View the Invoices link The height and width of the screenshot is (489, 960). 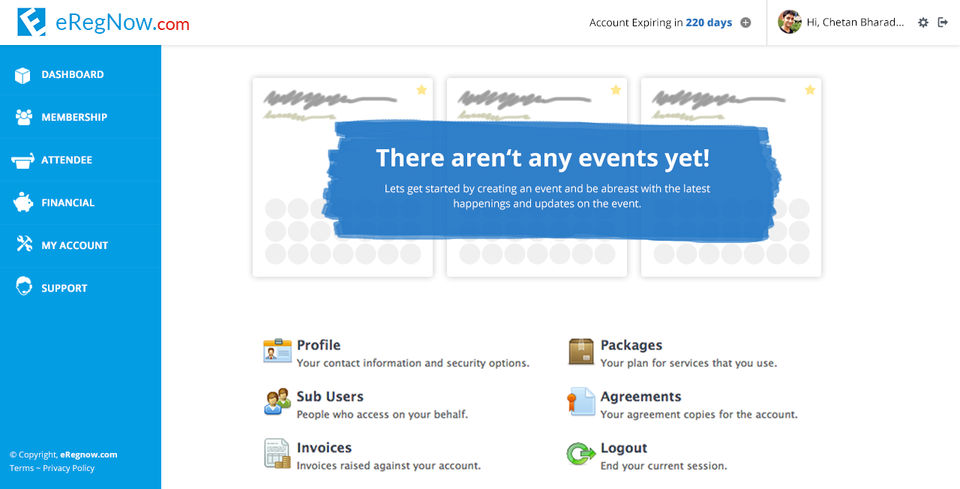(x=324, y=447)
